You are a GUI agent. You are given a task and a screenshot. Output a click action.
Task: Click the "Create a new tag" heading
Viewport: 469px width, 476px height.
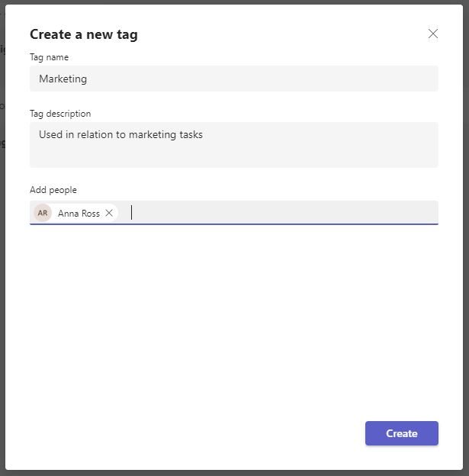point(84,34)
